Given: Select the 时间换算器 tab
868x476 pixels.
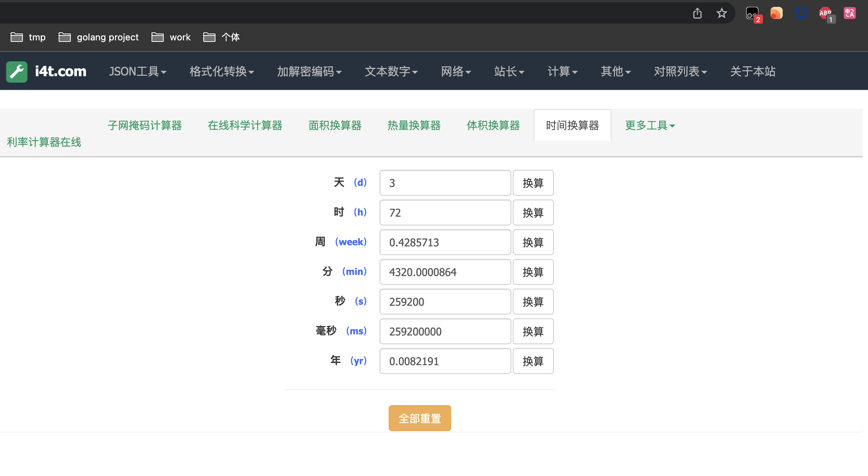Looking at the screenshot, I should click(572, 125).
